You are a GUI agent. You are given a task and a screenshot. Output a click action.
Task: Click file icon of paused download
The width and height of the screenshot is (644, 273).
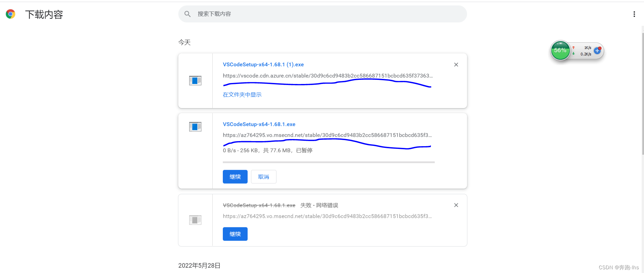click(x=195, y=127)
